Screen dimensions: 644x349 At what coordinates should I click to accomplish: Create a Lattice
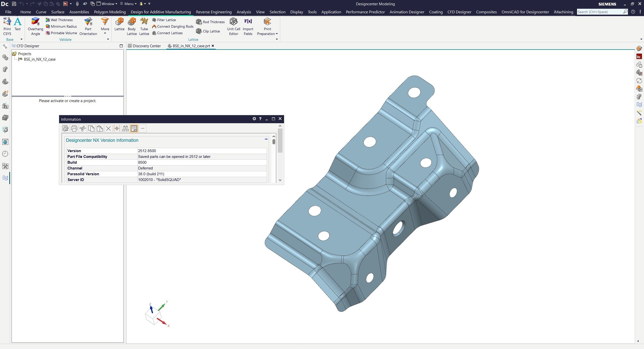tap(119, 24)
